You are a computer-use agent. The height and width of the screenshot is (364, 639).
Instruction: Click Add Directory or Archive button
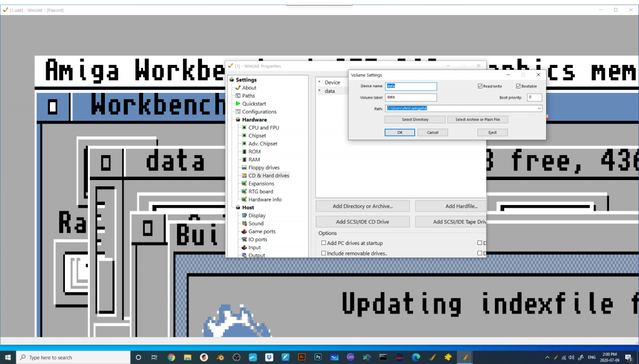pos(363,206)
